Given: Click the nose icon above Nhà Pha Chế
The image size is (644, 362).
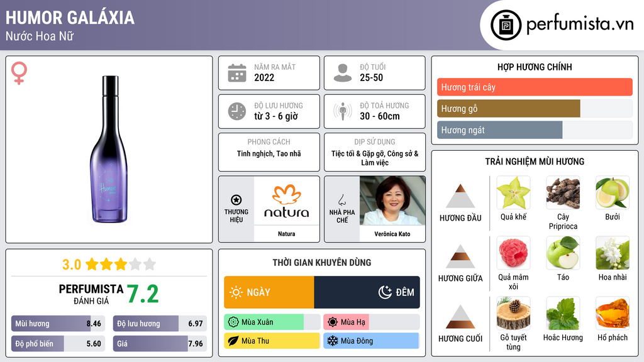Looking at the screenshot, I should [341, 200].
